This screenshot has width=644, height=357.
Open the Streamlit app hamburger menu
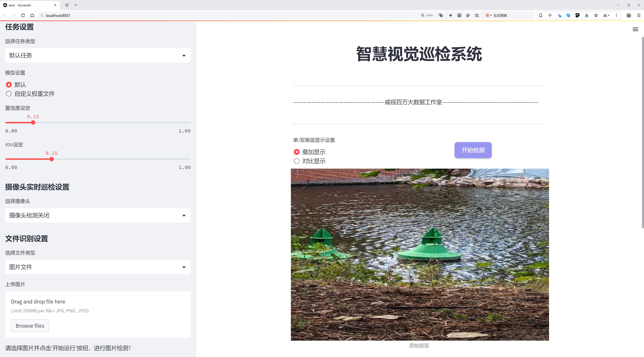click(635, 29)
